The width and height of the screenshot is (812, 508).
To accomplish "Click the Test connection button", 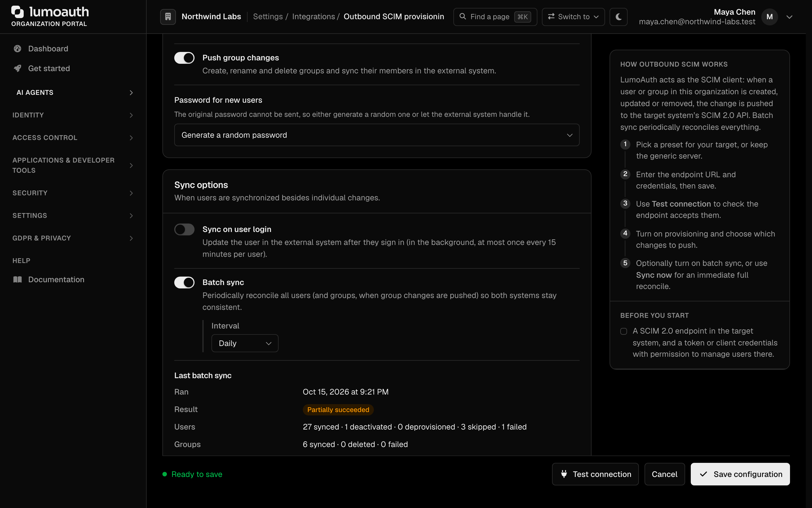I will [x=595, y=474].
